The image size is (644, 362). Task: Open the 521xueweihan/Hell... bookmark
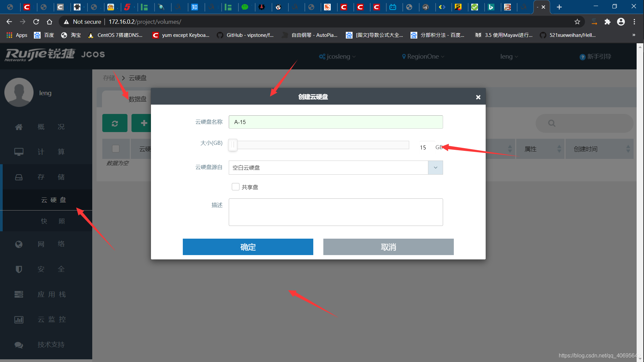[x=568, y=35]
